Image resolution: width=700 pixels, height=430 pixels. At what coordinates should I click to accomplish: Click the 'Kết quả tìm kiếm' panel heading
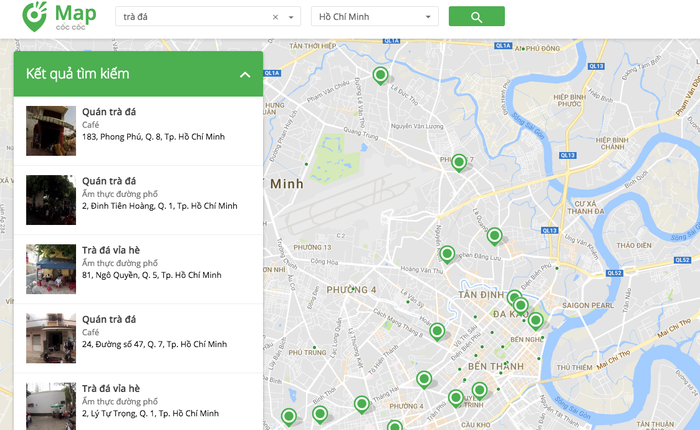click(78, 74)
